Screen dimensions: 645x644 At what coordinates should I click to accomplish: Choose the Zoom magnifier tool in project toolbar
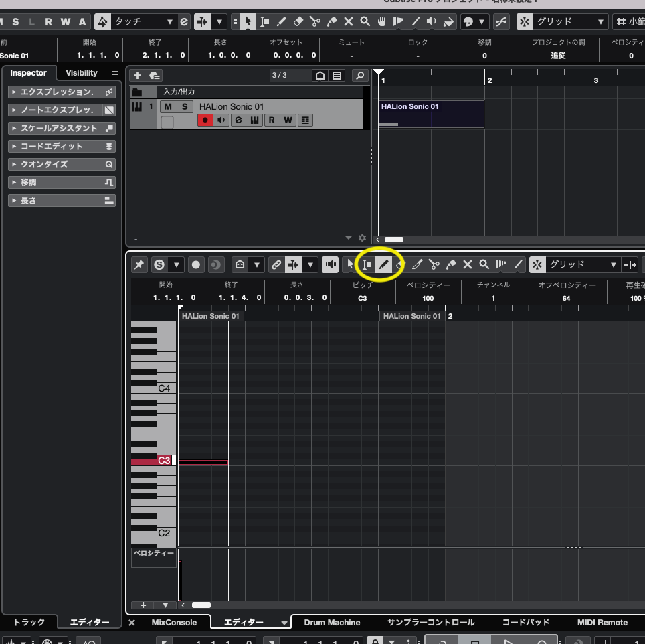[x=365, y=21]
